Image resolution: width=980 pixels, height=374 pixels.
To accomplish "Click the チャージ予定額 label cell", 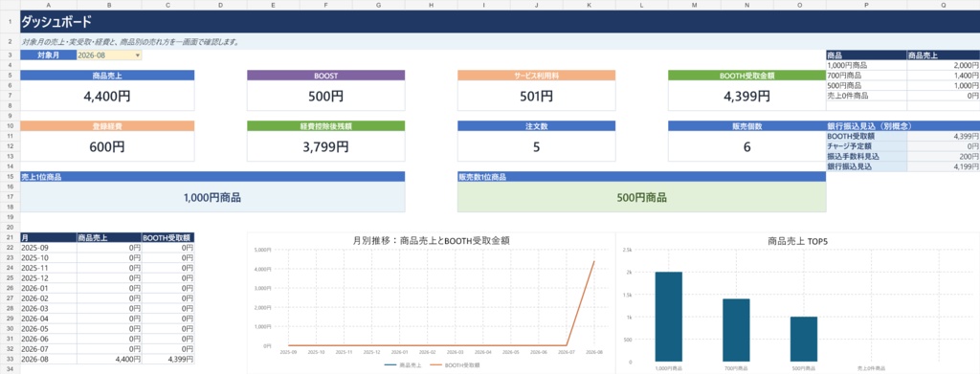I will click(866, 146).
